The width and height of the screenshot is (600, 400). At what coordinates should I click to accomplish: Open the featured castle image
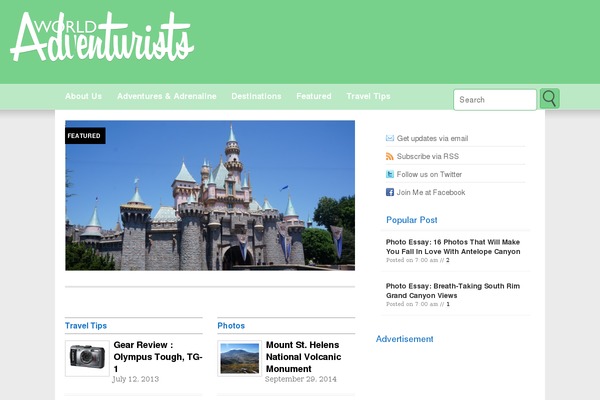[x=210, y=196]
